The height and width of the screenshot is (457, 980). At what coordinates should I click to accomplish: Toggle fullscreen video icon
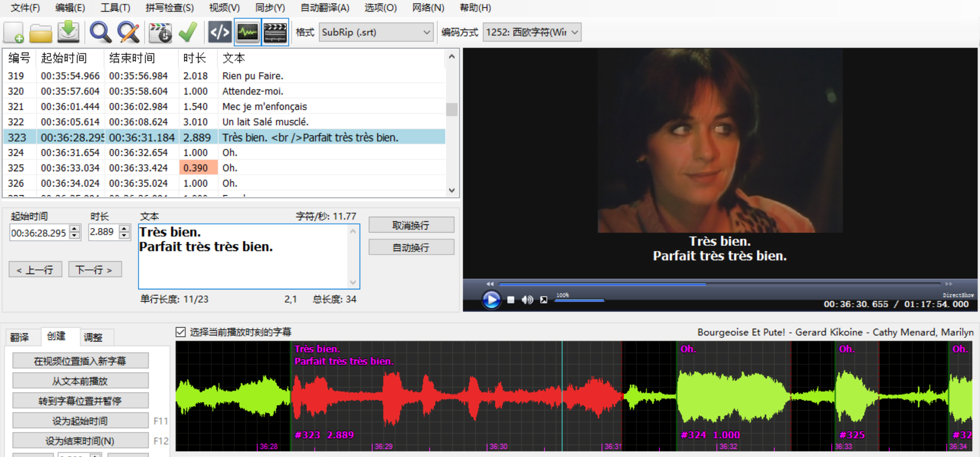click(544, 300)
